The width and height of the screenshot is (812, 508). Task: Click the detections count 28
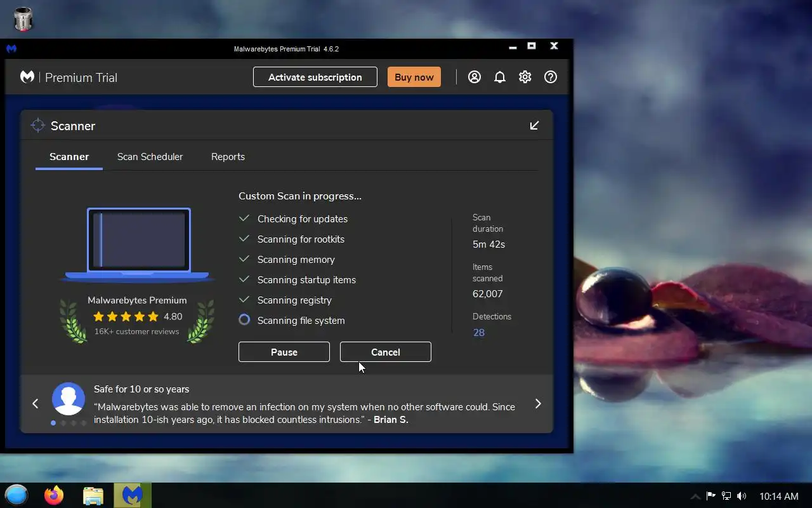click(x=479, y=332)
